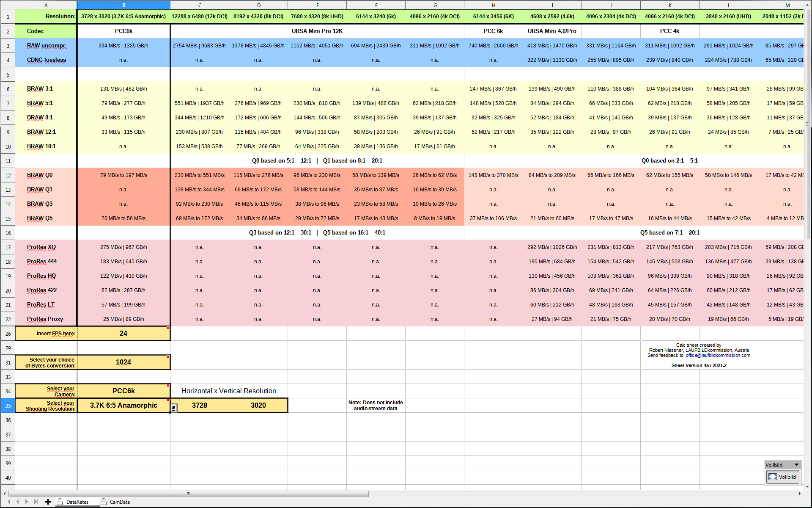Select the 'BRAW Q0' row label

tap(46, 175)
